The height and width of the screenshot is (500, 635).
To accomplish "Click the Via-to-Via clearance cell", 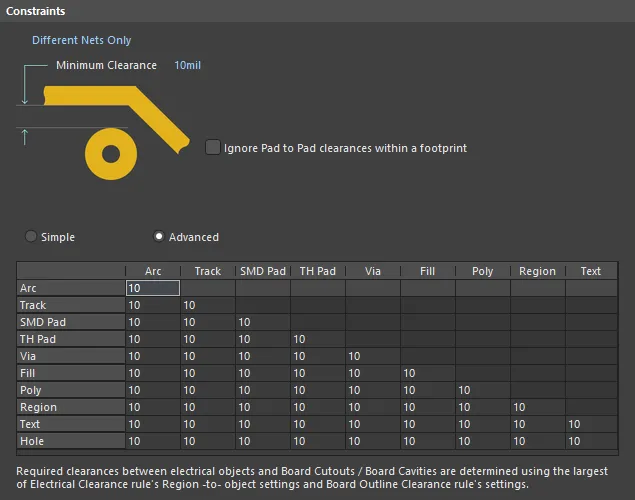I will 372,356.
